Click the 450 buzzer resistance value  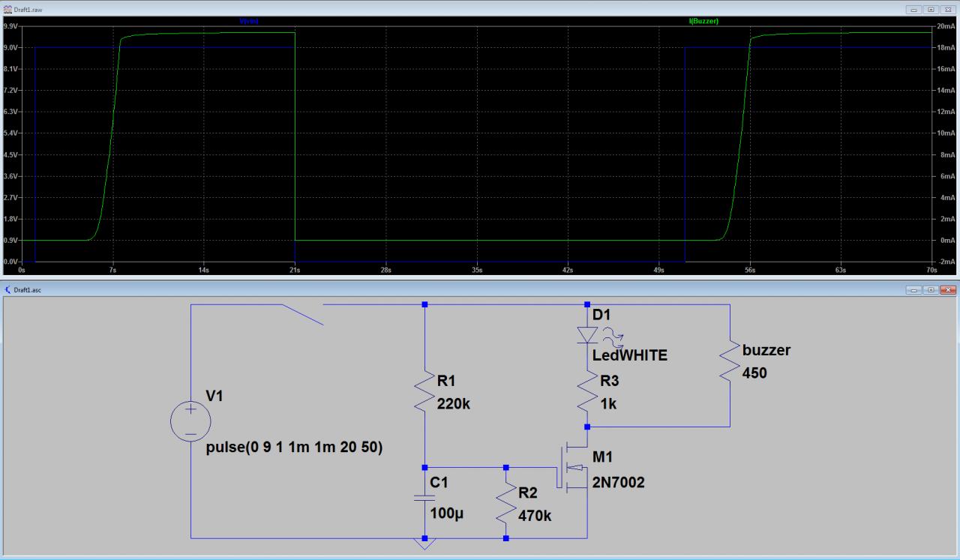pos(754,373)
